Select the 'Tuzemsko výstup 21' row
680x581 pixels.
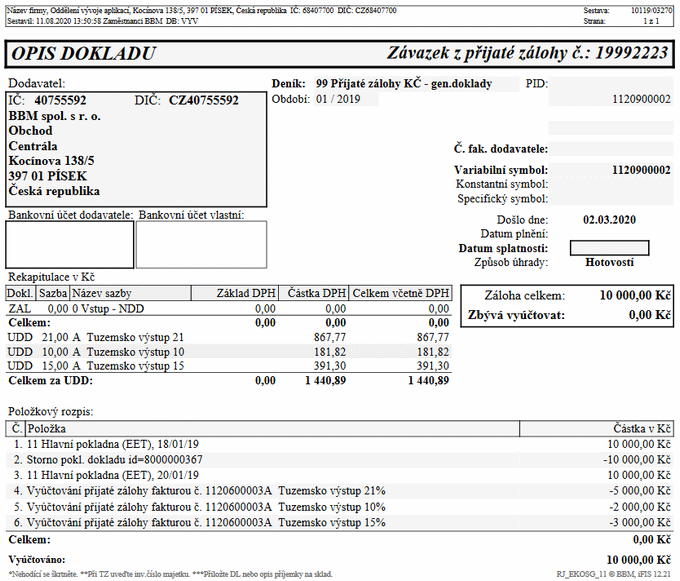click(x=229, y=337)
